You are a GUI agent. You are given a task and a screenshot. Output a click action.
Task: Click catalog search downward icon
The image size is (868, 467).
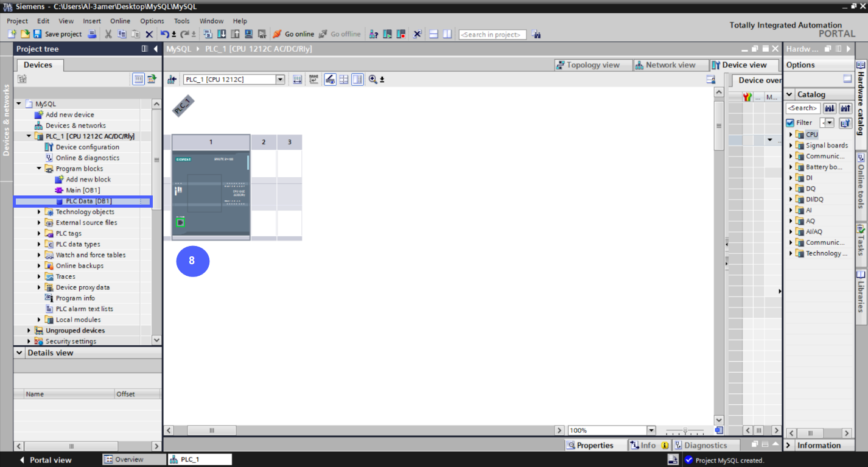click(830, 108)
